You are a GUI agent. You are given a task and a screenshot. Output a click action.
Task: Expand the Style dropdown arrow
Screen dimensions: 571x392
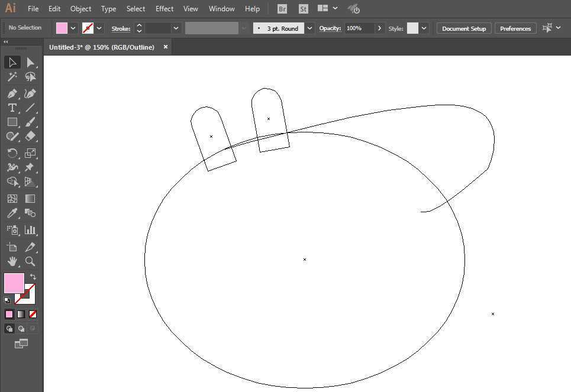click(424, 28)
